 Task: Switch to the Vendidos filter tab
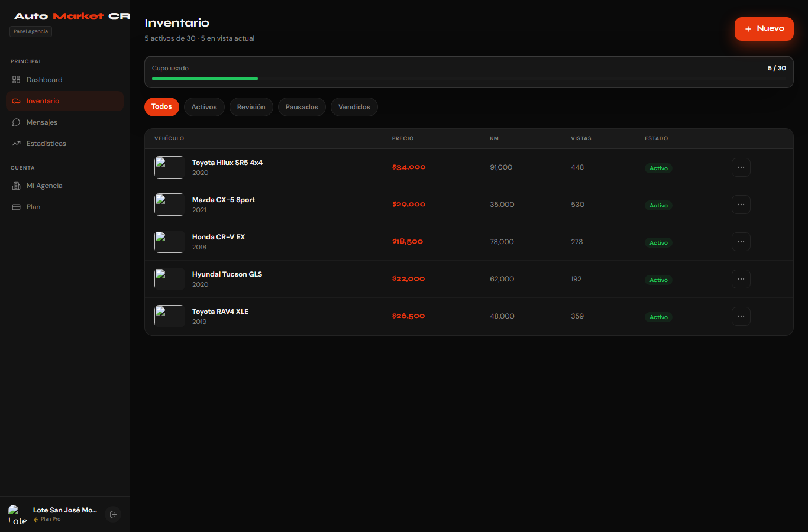click(354, 107)
